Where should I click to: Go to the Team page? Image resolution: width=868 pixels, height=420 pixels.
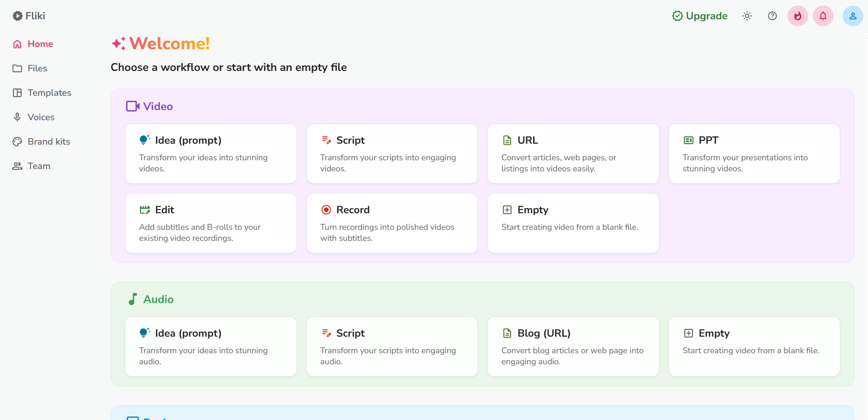39,166
